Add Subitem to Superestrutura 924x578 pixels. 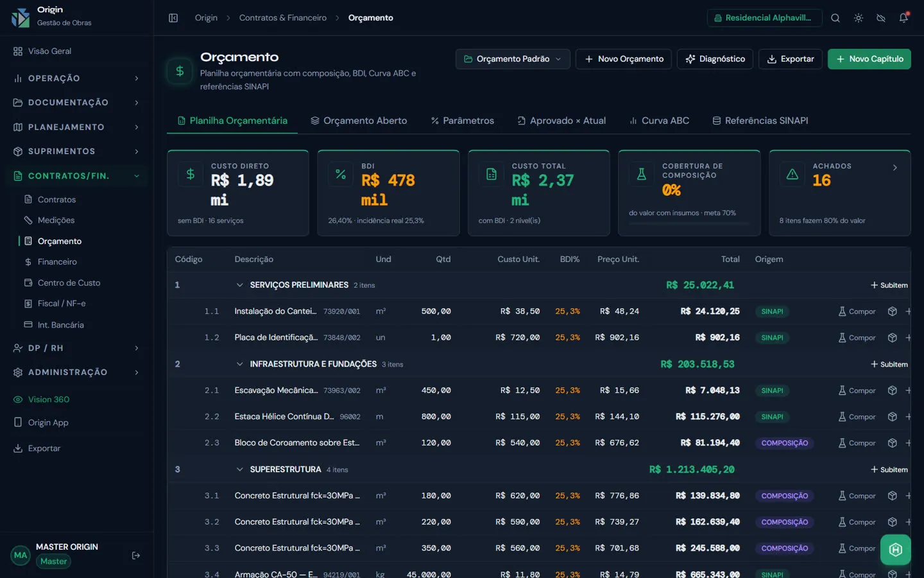(x=889, y=469)
